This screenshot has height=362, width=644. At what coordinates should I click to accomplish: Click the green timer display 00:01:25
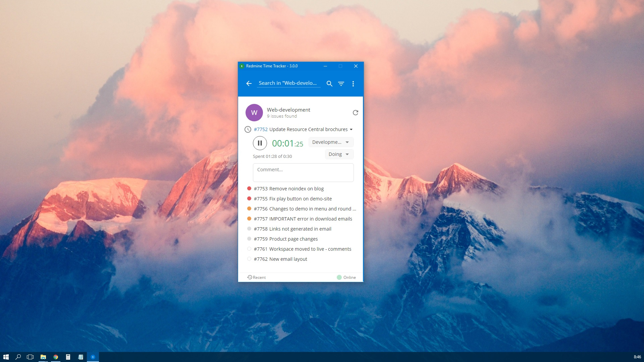click(x=287, y=143)
